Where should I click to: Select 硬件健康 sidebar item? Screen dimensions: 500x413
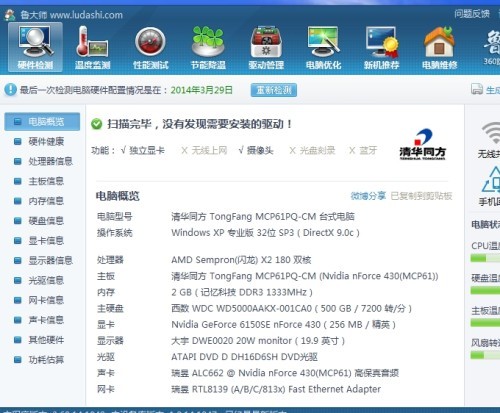tap(42, 142)
